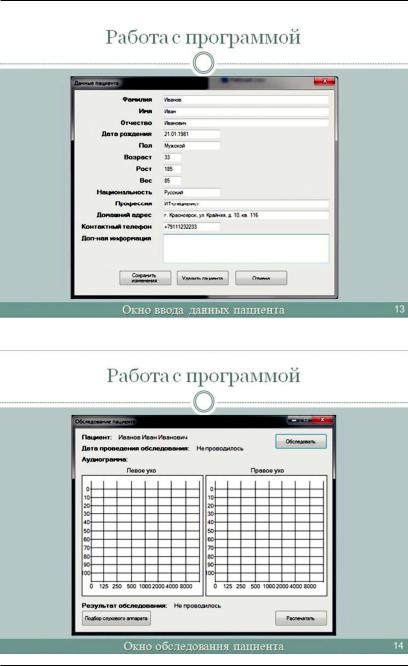Click the Доп-ная информация text area
The image size is (408, 666).
(x=246, y=248)
